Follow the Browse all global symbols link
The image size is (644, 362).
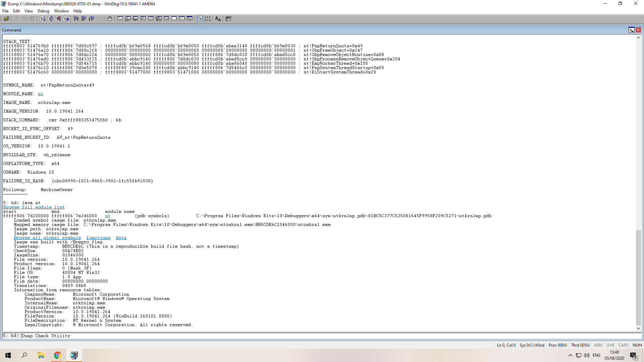tap(47, 238)
